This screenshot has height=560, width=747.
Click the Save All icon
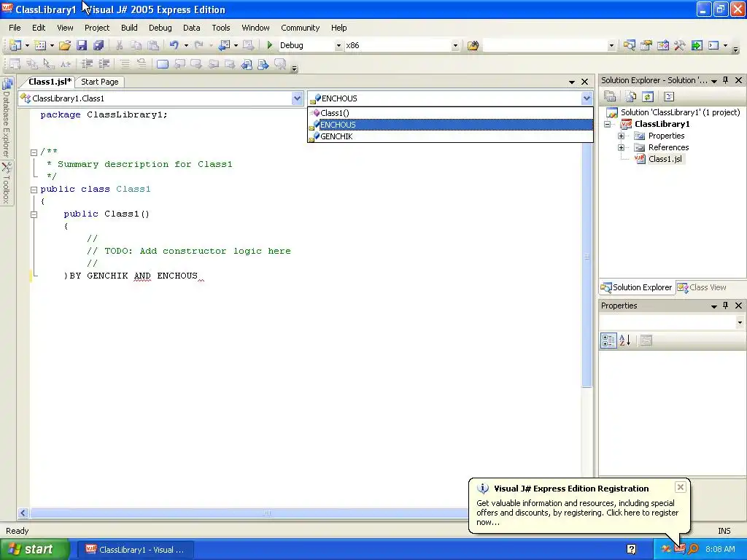98,45
